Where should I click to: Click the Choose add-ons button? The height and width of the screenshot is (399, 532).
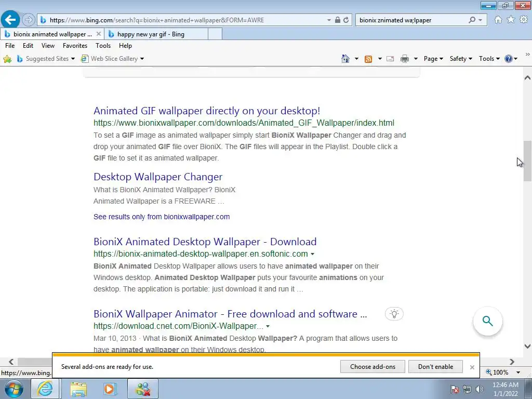373,367
